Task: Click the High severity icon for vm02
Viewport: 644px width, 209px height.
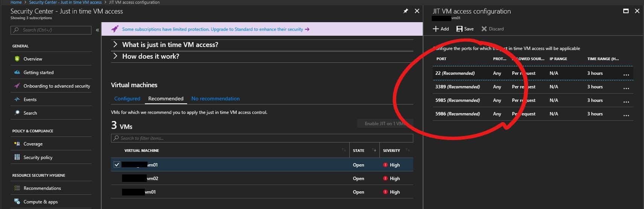Action: pos(385,178)
